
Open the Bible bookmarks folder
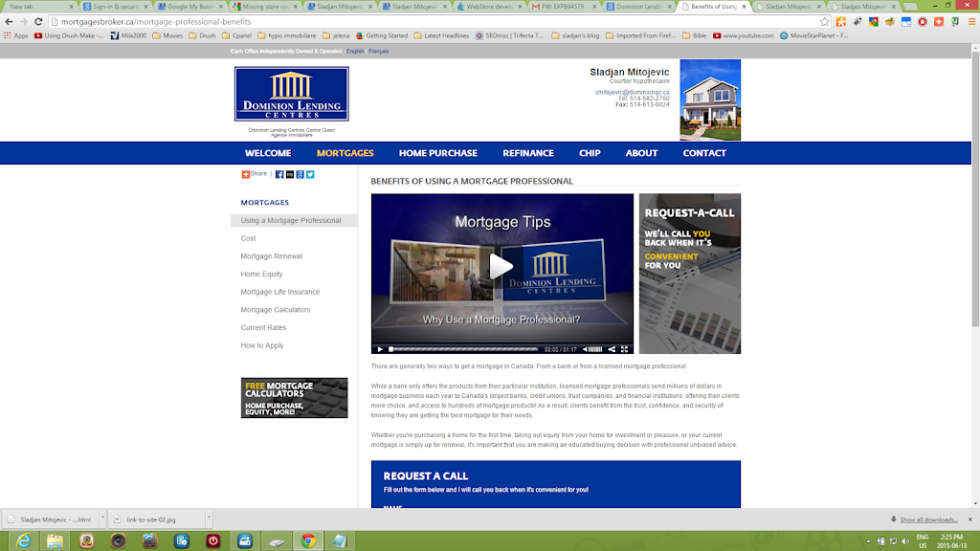click(695, 35)
